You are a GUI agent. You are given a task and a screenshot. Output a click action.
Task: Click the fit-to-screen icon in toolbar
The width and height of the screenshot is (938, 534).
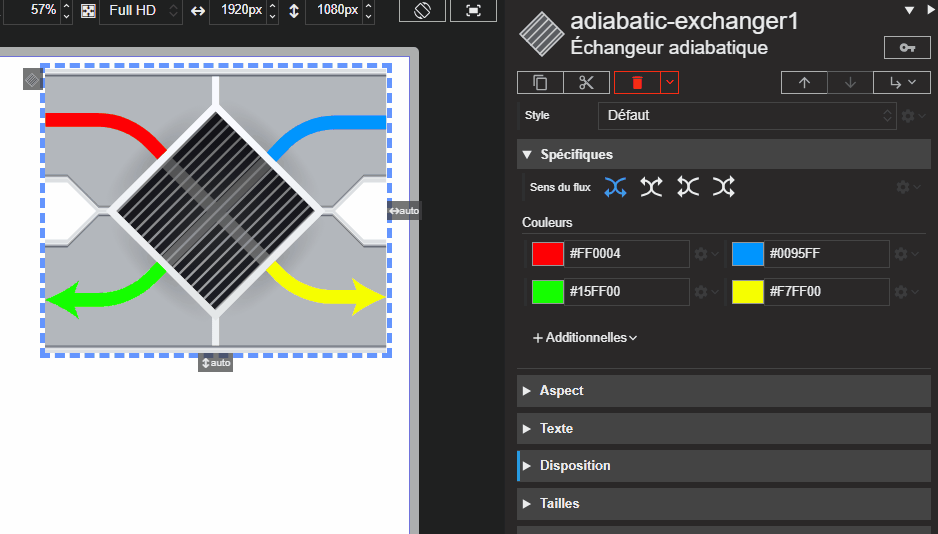[473, 11]
